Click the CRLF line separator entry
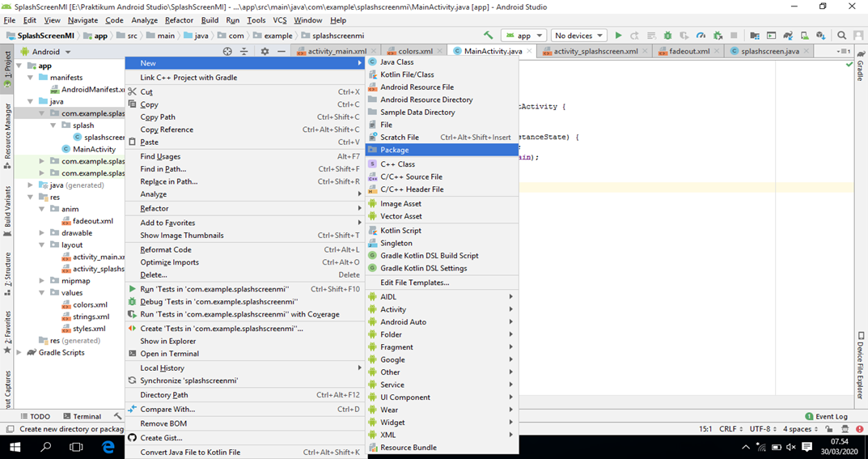 point(730,429)
